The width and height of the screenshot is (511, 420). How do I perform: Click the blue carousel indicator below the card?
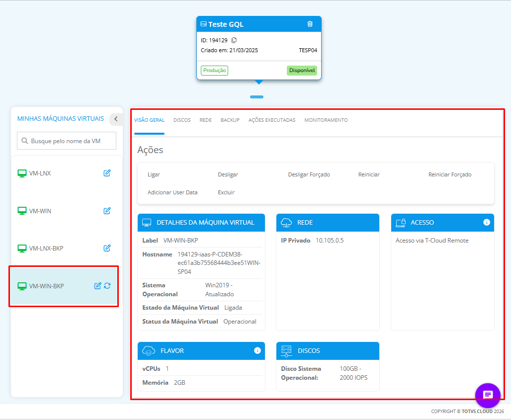257,97
